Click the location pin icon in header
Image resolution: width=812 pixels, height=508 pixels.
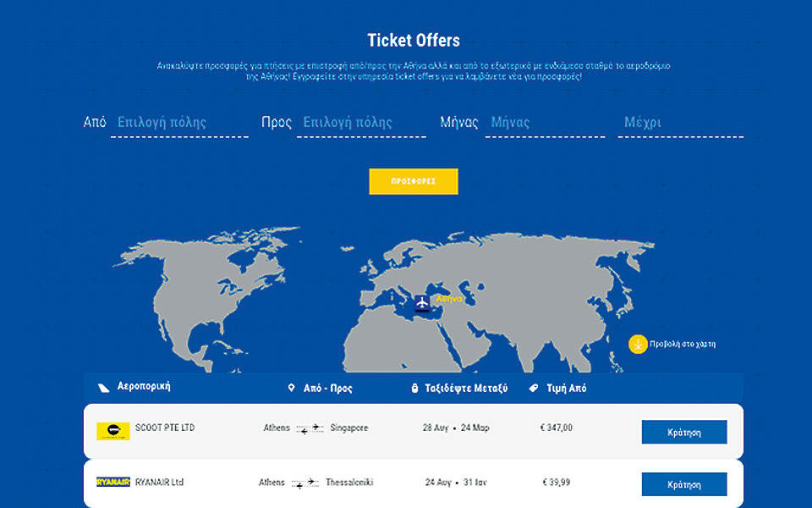click(x=292, y=389)
